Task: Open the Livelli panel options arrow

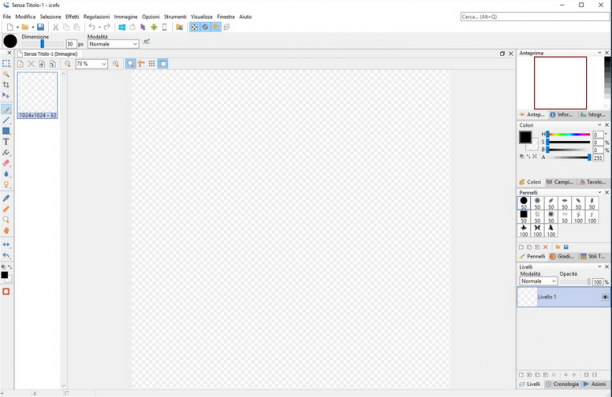Action: (600, 267)
